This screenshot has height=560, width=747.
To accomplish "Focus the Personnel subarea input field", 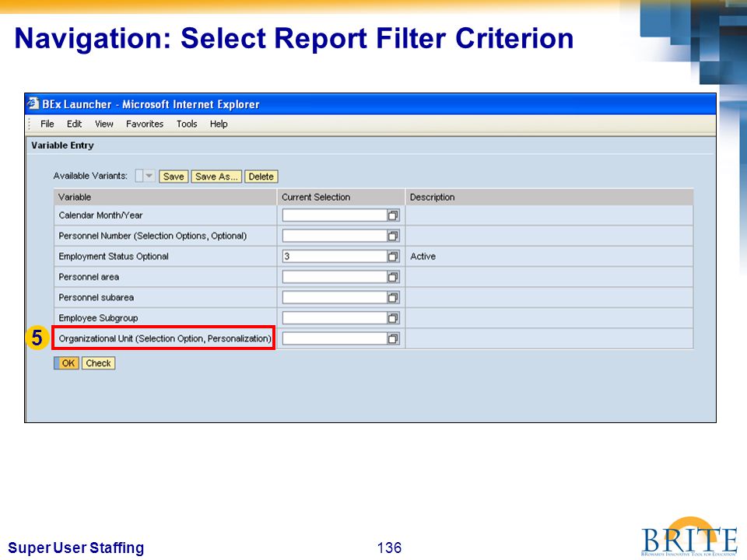I will click(335, 297).
